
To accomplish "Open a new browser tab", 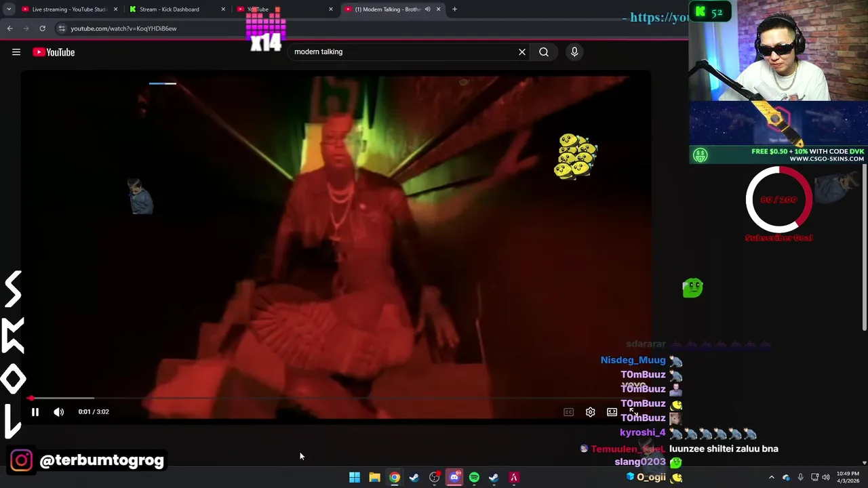I will 454,9.
